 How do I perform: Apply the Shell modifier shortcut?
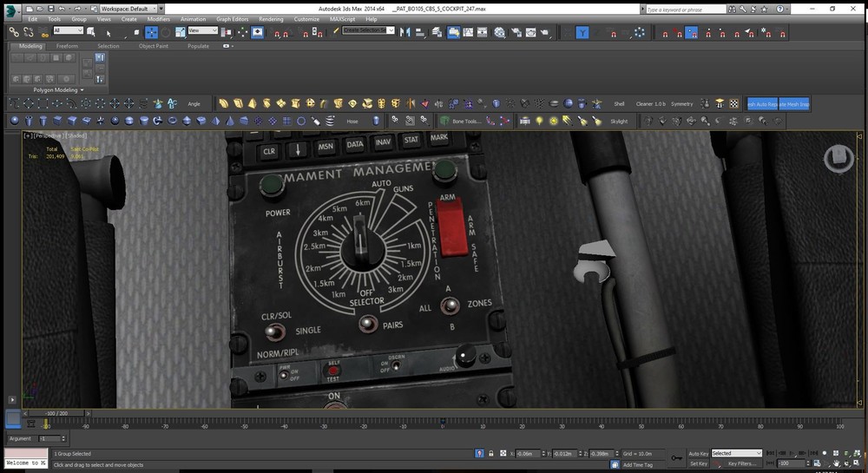[x=619, y=103]
